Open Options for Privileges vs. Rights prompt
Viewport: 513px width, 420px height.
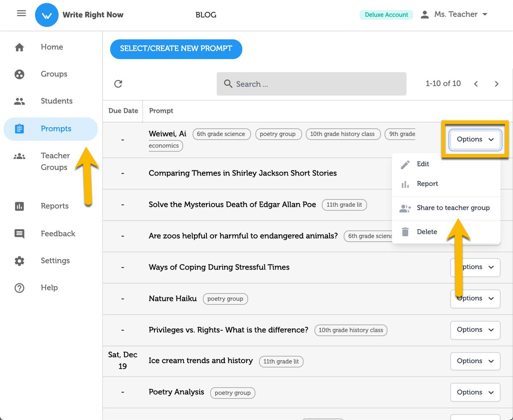(475, 330)
